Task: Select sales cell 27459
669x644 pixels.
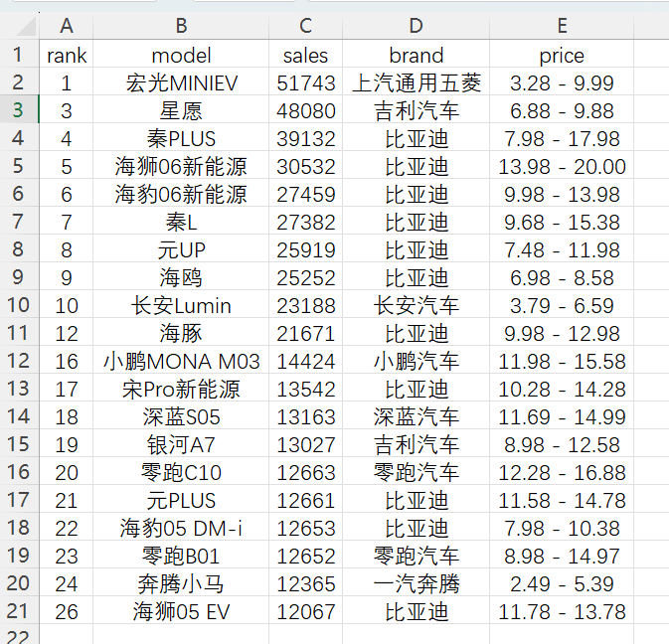Action: pos(305,193)
